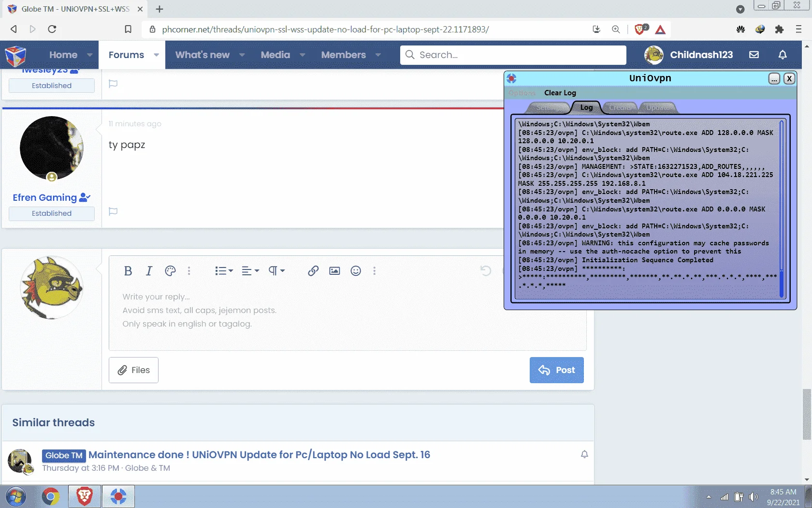
Task: Insert a link with the chain icon
Action: click(313, 271)
